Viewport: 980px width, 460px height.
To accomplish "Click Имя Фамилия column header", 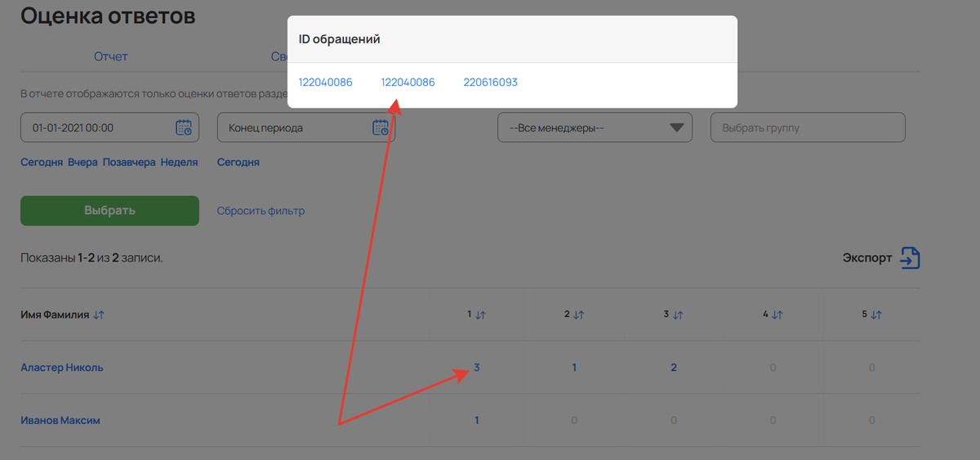I will point(55,315).
